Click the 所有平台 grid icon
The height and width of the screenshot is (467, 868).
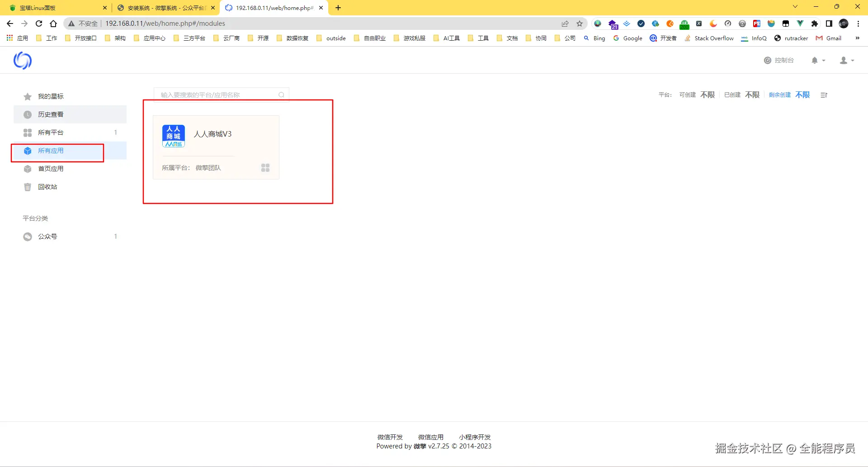point(28,132)
